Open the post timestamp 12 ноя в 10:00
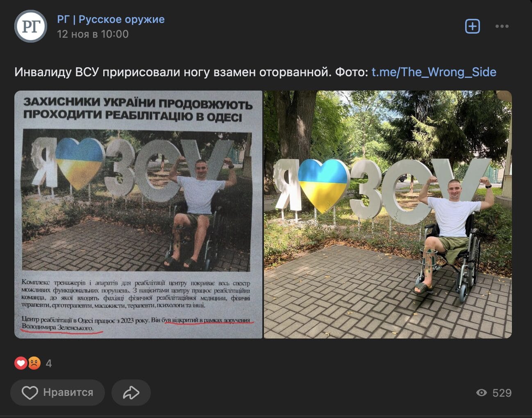This screenshot has height=418, width=532. click(x=93, y=34)
